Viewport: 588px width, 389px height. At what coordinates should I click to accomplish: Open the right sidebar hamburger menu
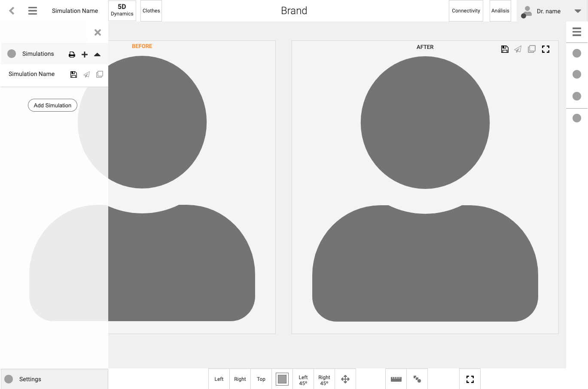click(x=577, y=32)
